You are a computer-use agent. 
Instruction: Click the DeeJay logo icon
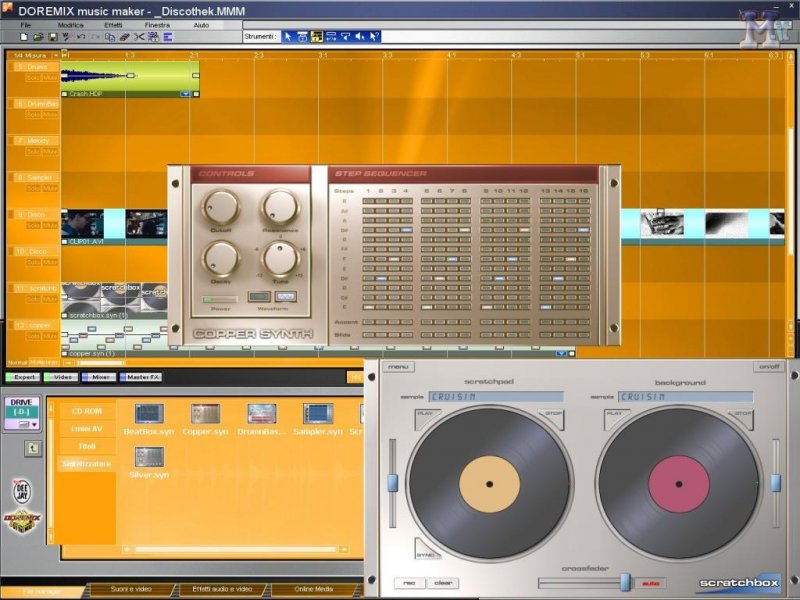pyautogui.click(x=22, y=491)
